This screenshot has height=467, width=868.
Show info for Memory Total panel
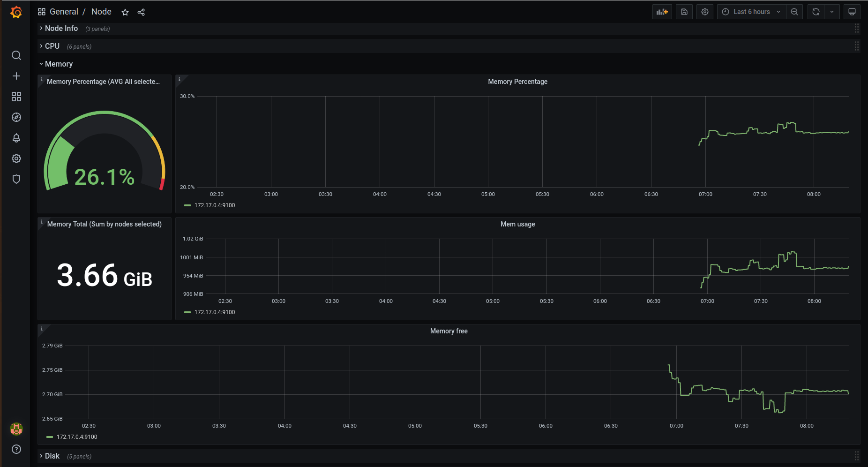42,222
